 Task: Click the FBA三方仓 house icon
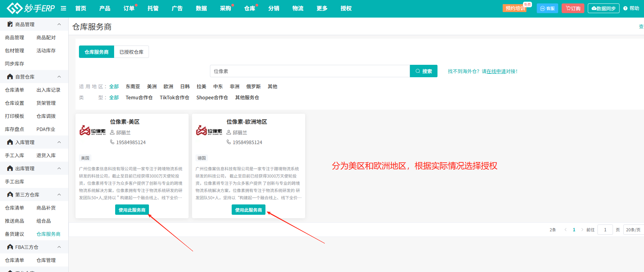[10, 247]
